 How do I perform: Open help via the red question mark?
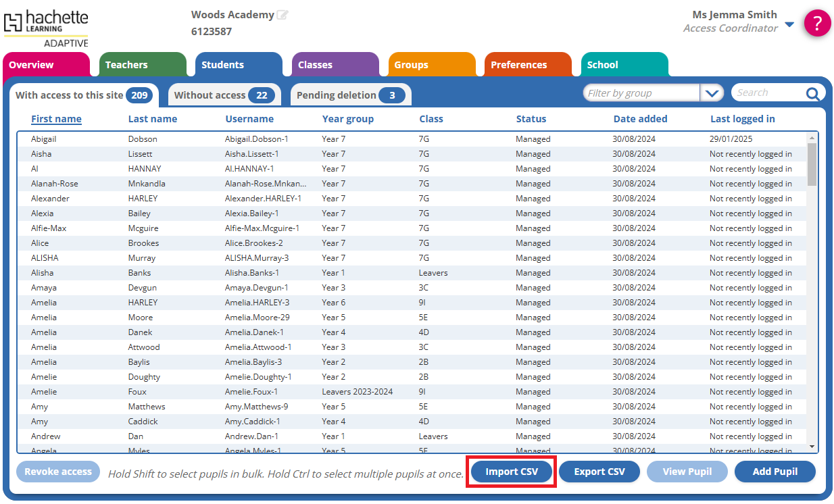817,22
